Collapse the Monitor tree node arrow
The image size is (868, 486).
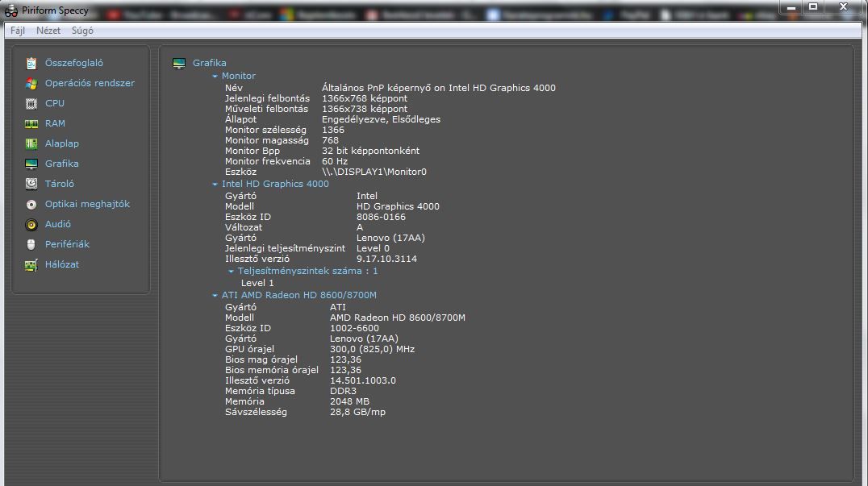pos(215,77)
